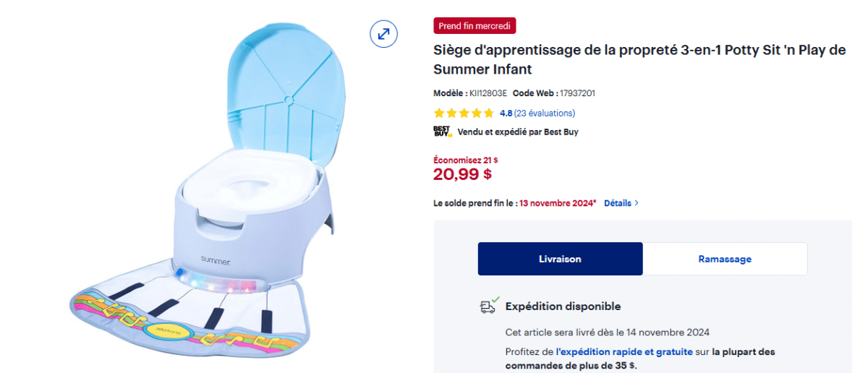868x373 pixels.
Task: Click the expand image arrows icon
Action: [x=384, y=33]
